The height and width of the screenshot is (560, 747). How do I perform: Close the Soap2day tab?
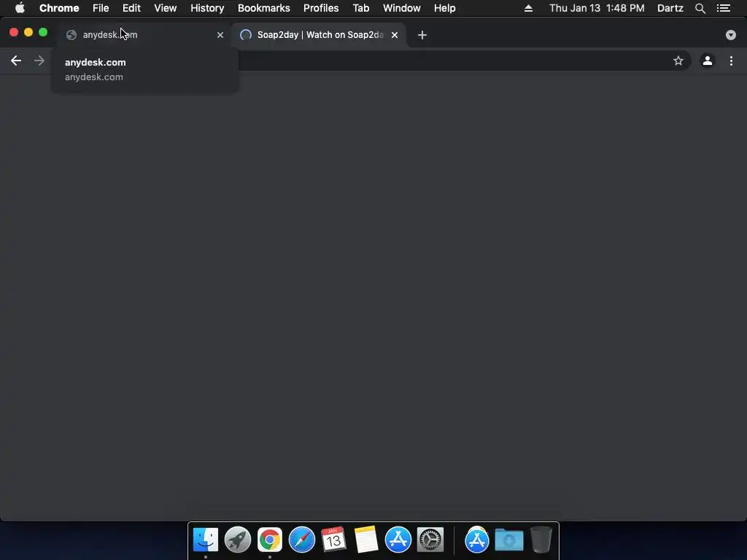pyautogui.click(x=395, y=35)
